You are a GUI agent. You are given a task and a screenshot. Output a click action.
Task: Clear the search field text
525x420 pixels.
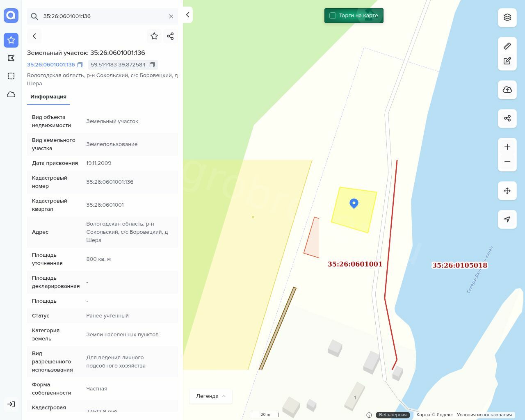pos(171,16)
